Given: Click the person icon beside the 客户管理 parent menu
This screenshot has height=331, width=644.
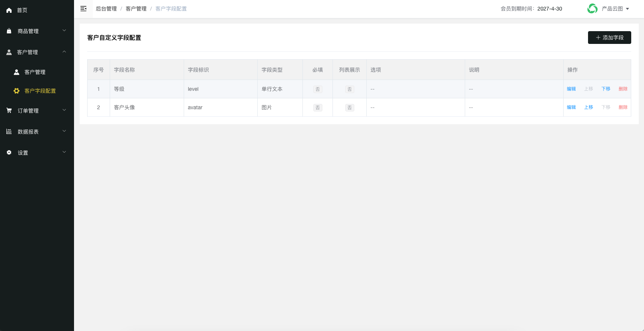Looking at the screenshot, I should [9, 52].
